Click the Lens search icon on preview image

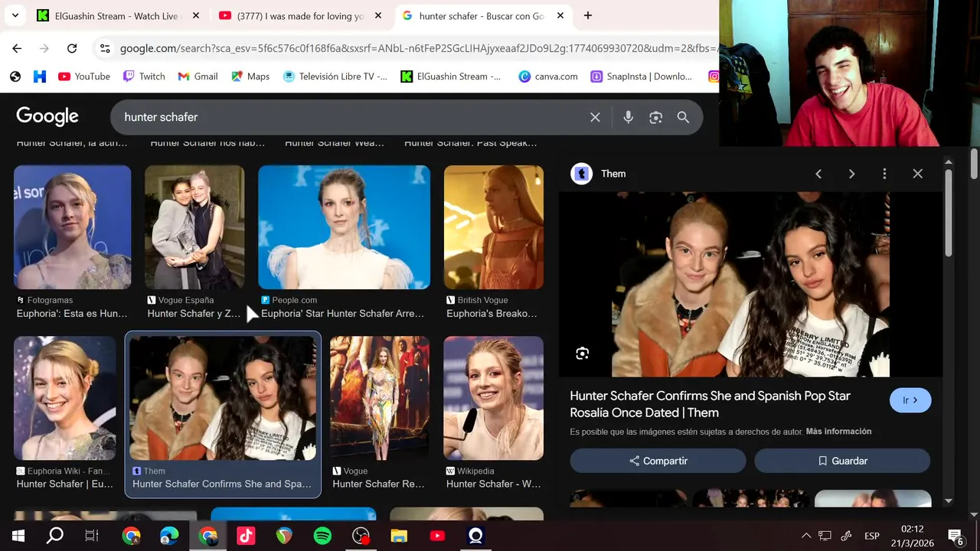[x=583, y=353]
